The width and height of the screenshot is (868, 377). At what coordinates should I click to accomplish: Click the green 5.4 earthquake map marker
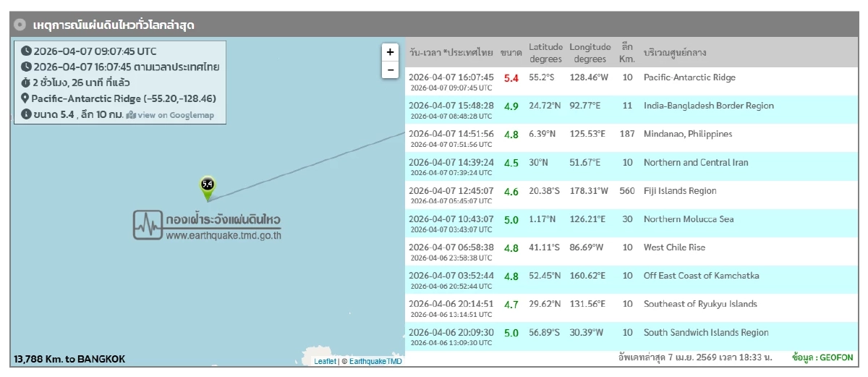click(x=208, y=186)
